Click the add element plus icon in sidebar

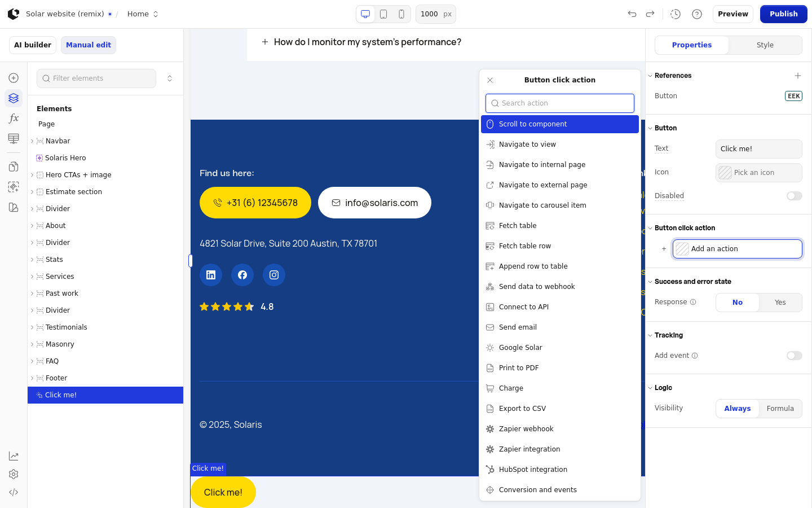point(14,78)
